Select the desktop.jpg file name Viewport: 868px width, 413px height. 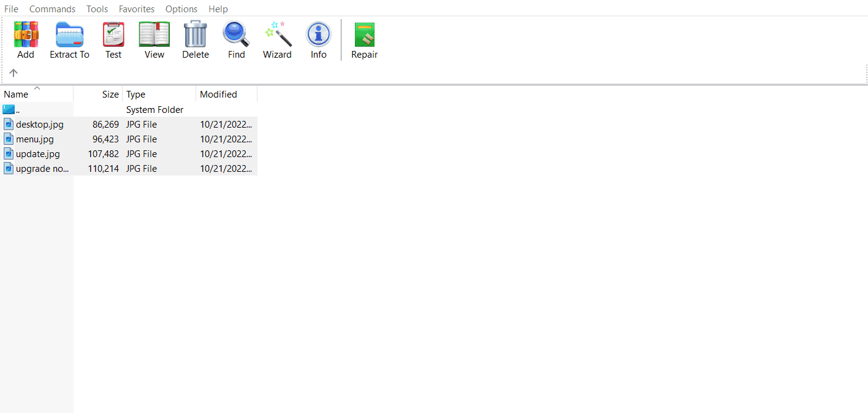coord(40,125)
